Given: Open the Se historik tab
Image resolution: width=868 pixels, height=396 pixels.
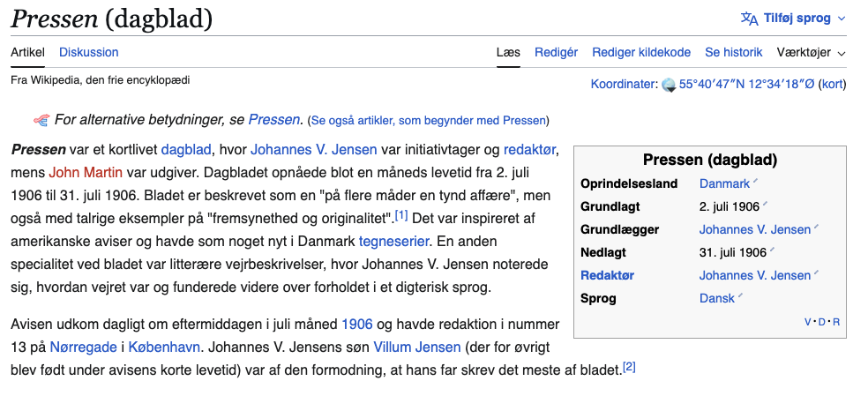Looking at the screenshot, I should click(735, 53).
